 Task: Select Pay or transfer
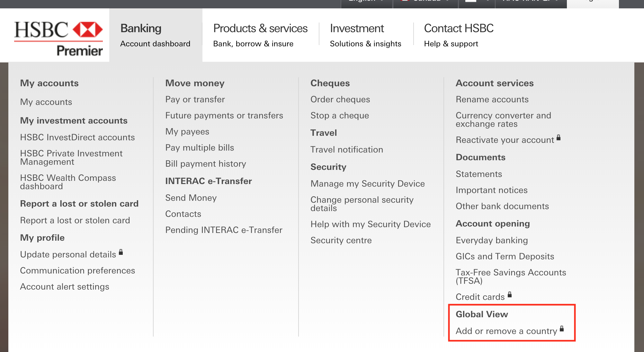(195, 99)
